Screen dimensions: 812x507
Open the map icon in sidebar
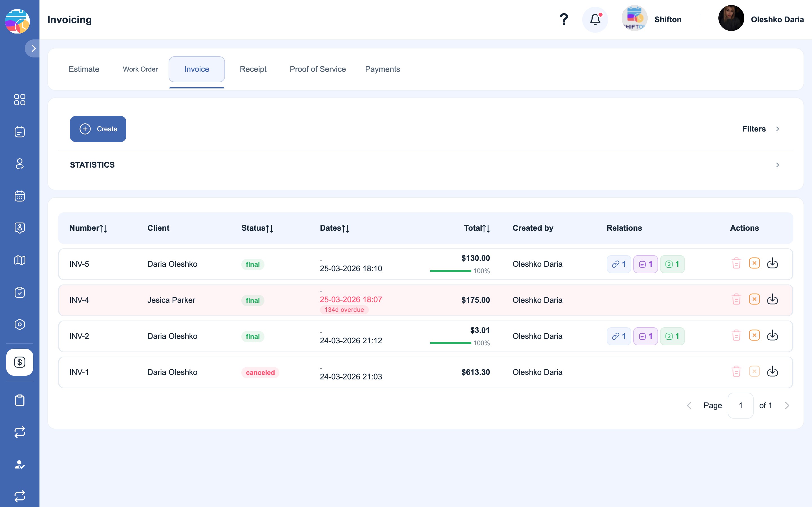pos(20,260)
